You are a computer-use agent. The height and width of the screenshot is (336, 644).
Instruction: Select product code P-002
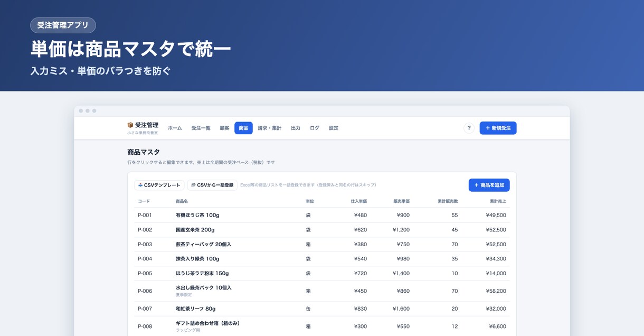coord(145,230)
